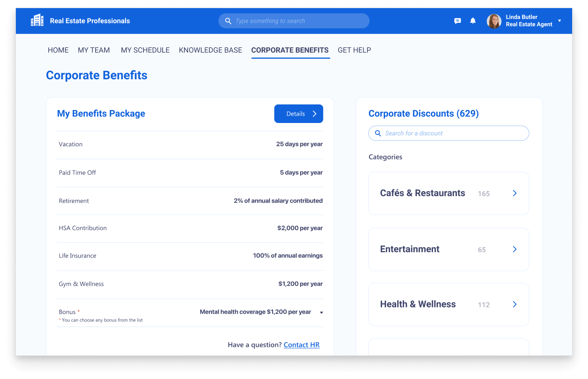Screen dimensions: 588x379
Task: Click the 'Type something to search' field
Action: pyautogui.click(x=298, y=21)
